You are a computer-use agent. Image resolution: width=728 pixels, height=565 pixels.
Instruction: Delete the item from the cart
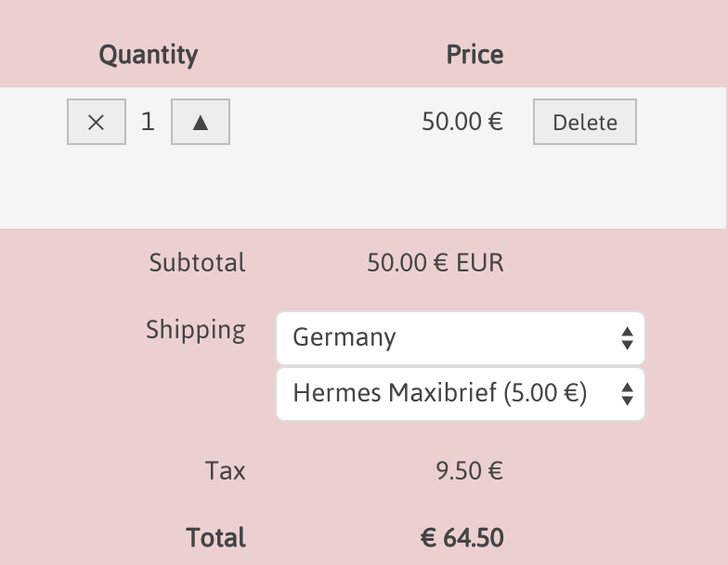[585, 123]
